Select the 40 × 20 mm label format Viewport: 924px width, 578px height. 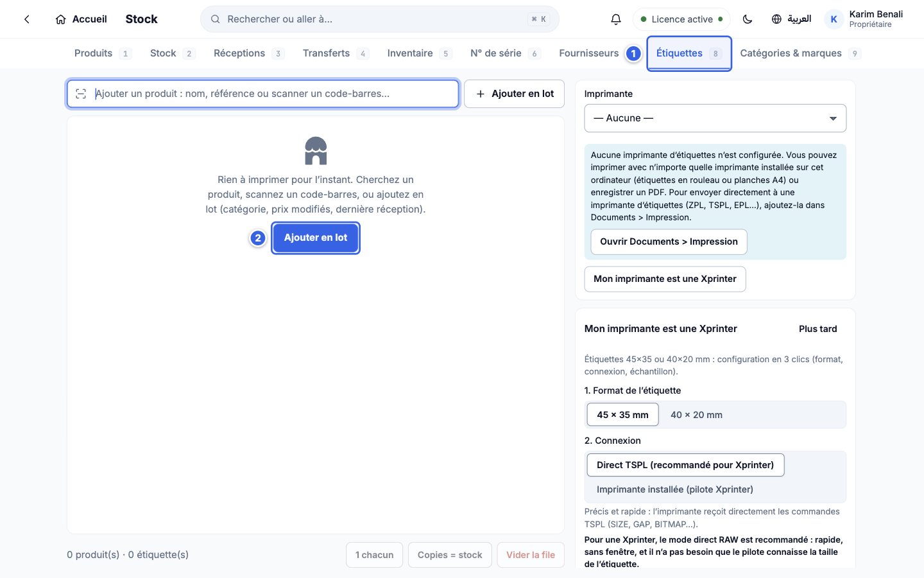(696, 415)
